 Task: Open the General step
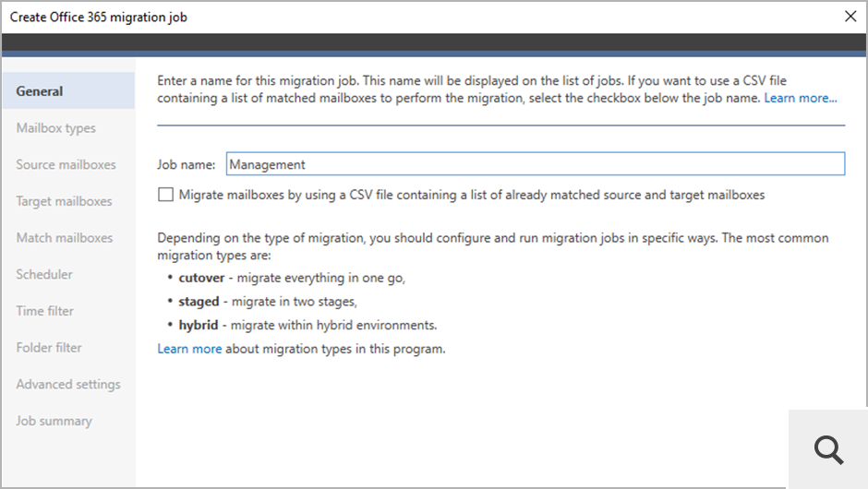(x=40, y=91)
